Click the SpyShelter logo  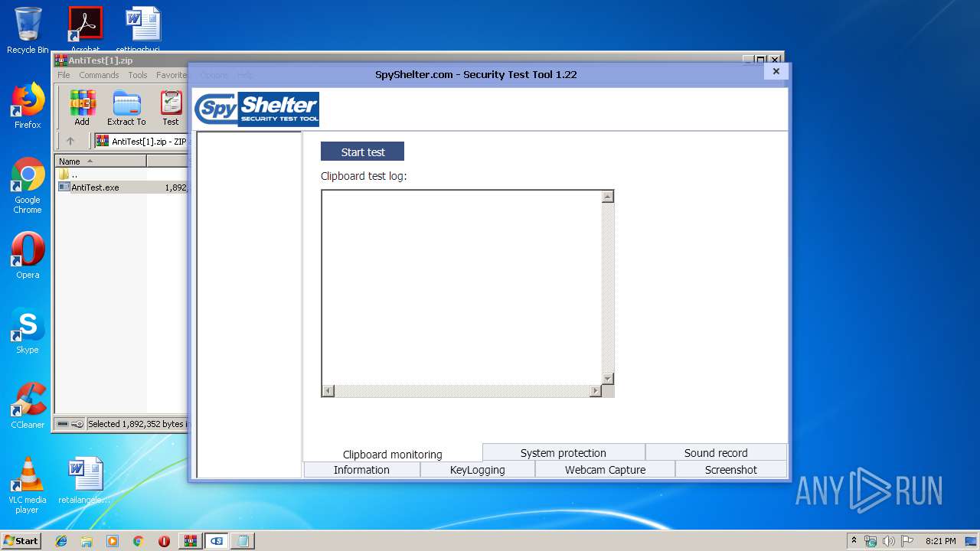(x=256, y=109)
